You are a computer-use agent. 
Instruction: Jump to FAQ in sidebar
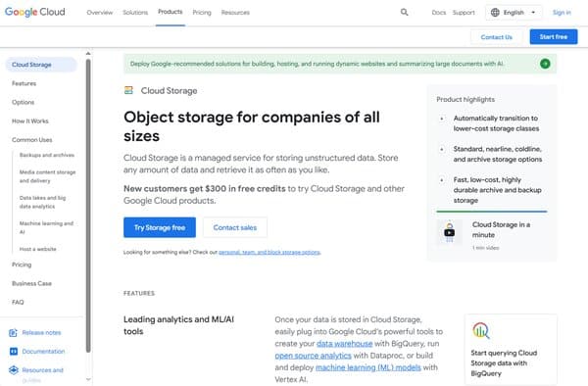18,302
